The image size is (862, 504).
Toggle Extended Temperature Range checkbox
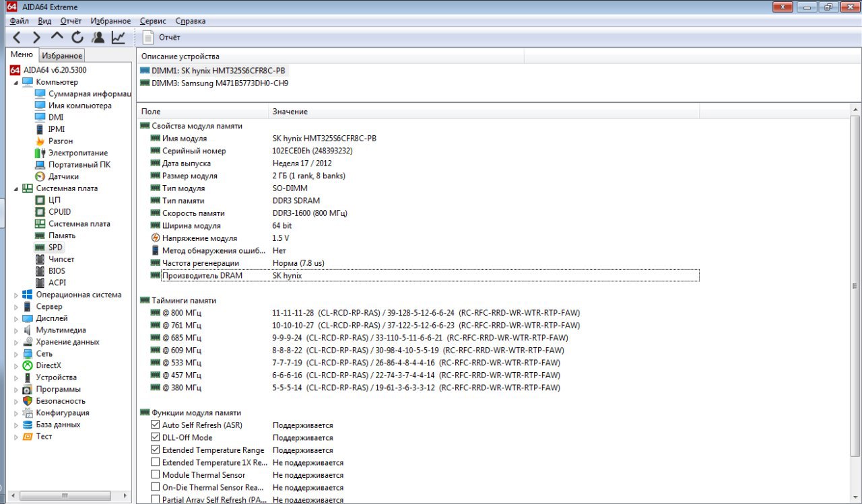coord(156,450)
